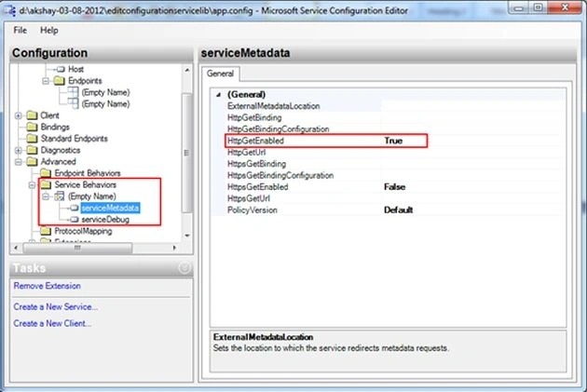Select the HttpsGetBindingConfiguration property
This screenshot has width=587, height=392.
[x=388, y=175]
